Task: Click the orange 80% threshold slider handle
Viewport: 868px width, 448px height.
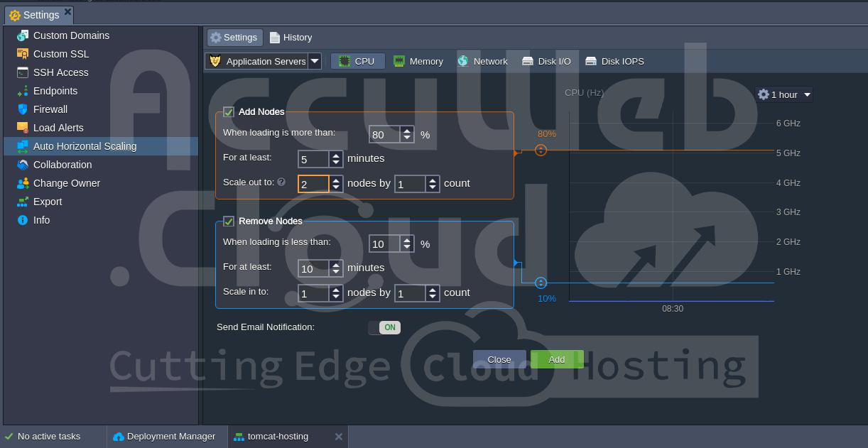Action: click(x=541, y=150)
